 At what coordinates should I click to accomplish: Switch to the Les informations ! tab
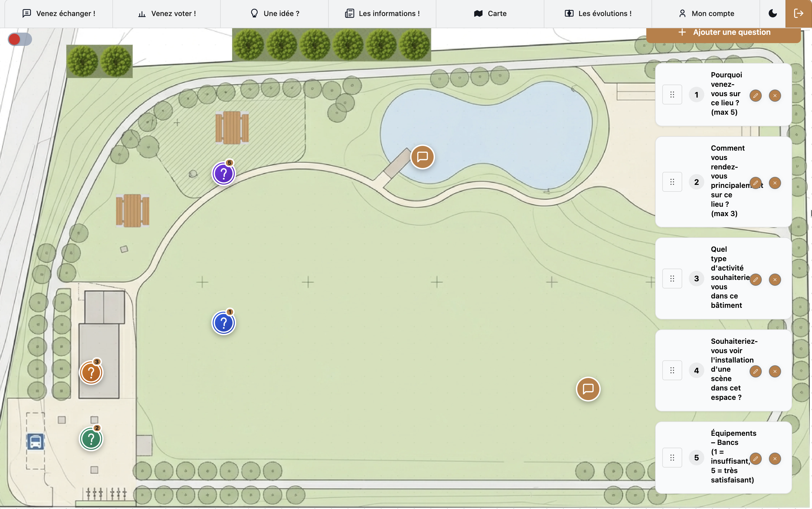pos(382,14)
